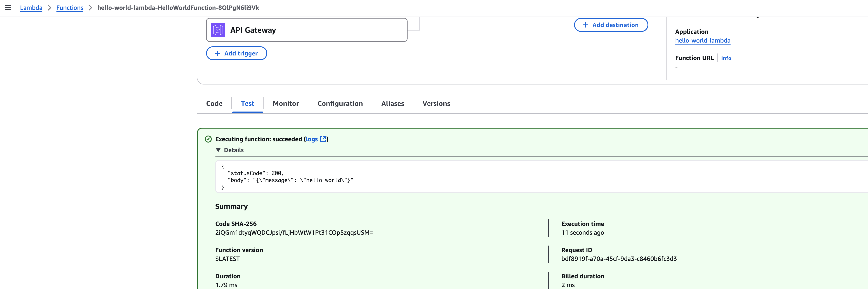868x289 pixels.
Task: Open the hamburger navigation menu
Action: click(9, 8)
